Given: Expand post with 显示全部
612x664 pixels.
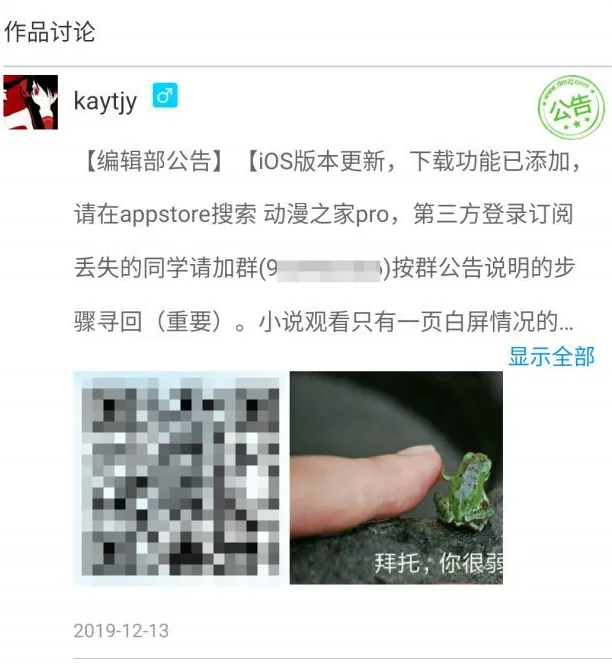Looking at the screenshot, I should click(x=551, y=356).
